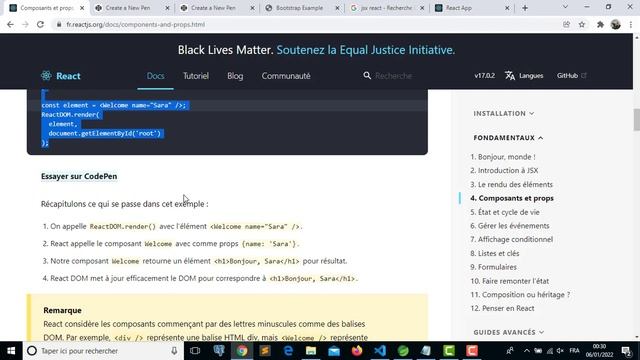Expand the Guides avancés sidebar section

(509, 332)
